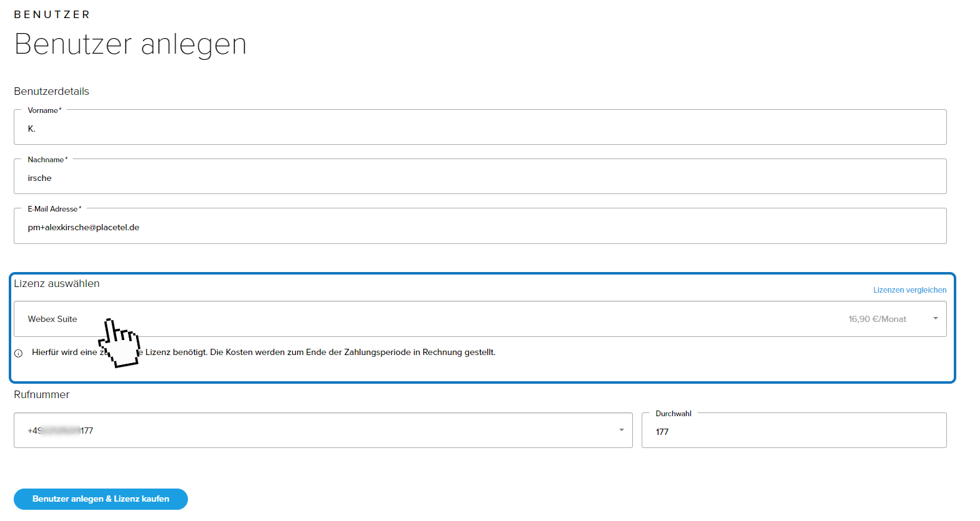Click the info icon beside the license notice
The width and height of the screenshot is (980, 521).
19,353
